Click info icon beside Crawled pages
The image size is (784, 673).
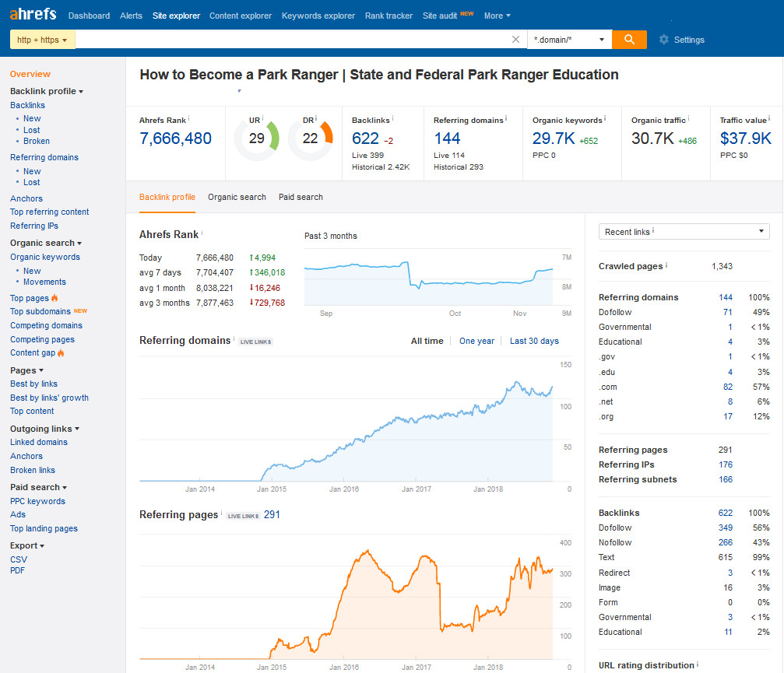click(x=667, y=265)
